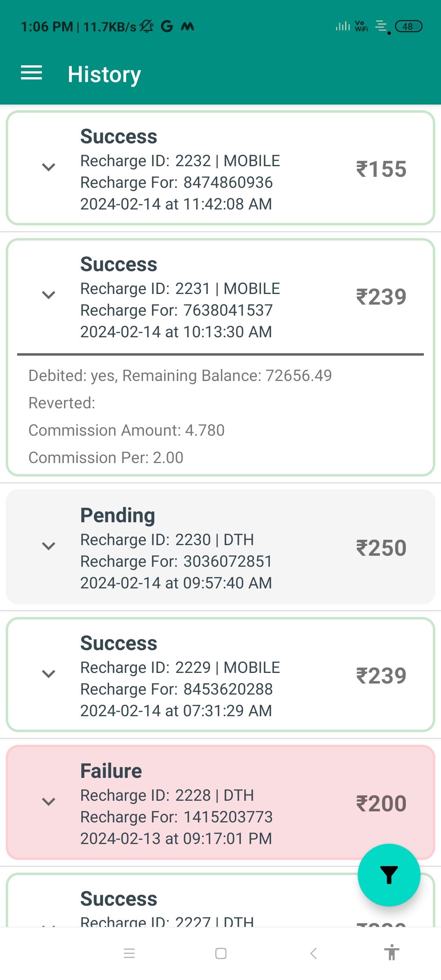Tap Commission Amount 4.780 detail line
441x980 pixels.
(127, 430)
